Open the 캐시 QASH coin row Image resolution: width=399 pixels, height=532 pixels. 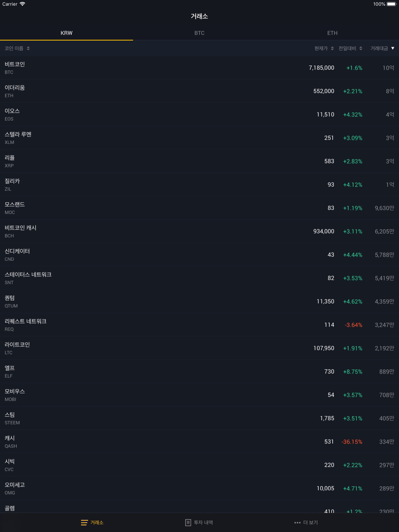coord(199,441)
